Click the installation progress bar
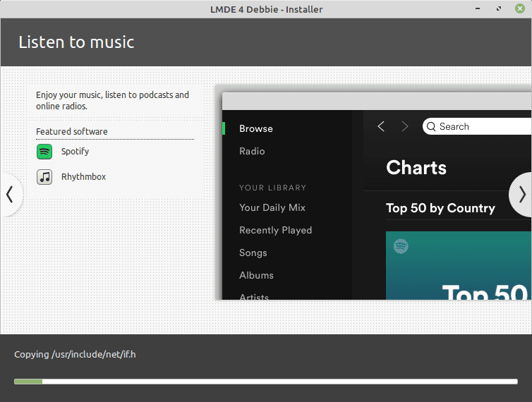The image size is (532, 402). [266, 382]
